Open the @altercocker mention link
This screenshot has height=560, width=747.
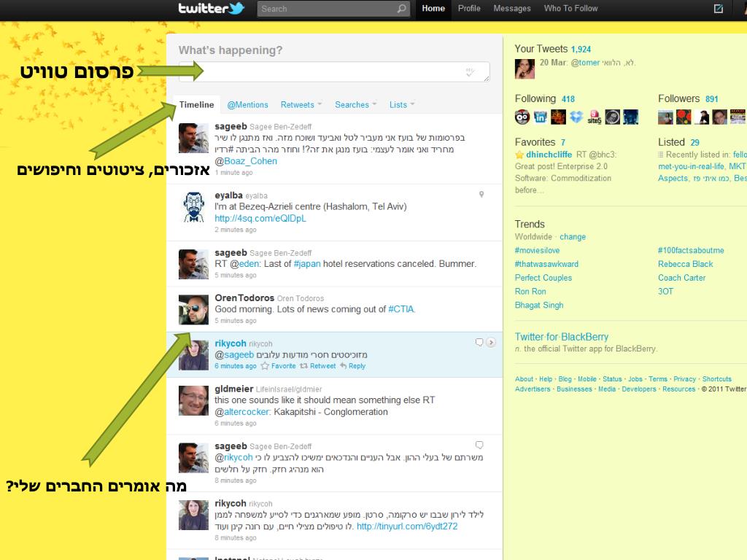click(242, 412)
